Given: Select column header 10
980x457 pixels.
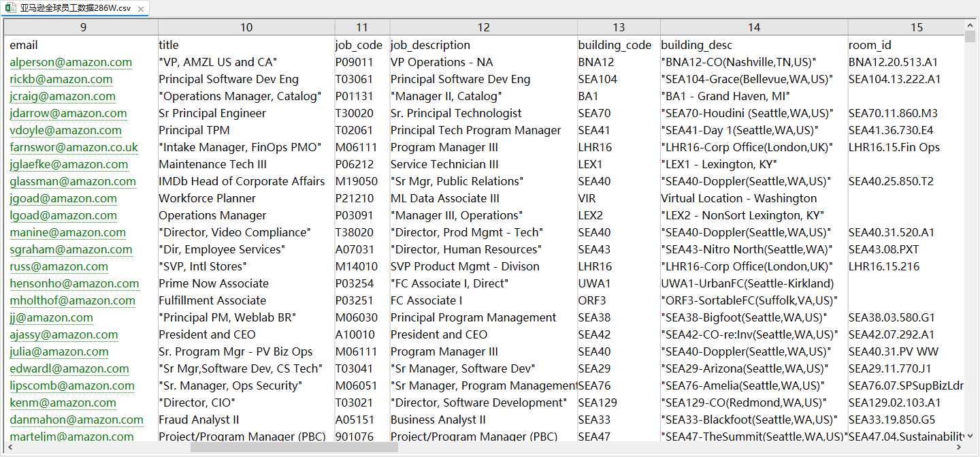Looking at the screenshot, I should 246,27.
